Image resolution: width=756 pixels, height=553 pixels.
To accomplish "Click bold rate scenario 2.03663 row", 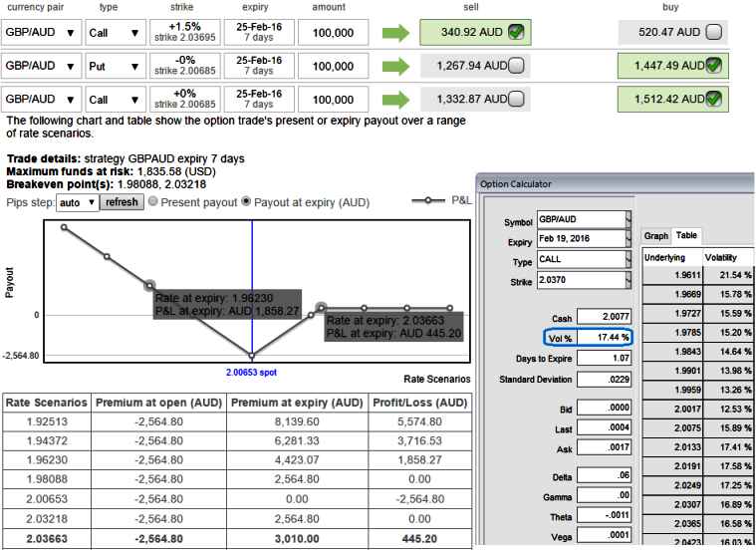I will tap(237, 539).
